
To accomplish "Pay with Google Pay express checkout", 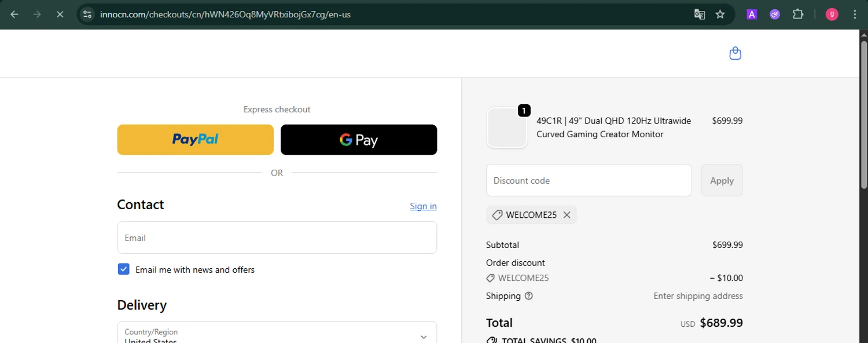I will pos(359,140).
